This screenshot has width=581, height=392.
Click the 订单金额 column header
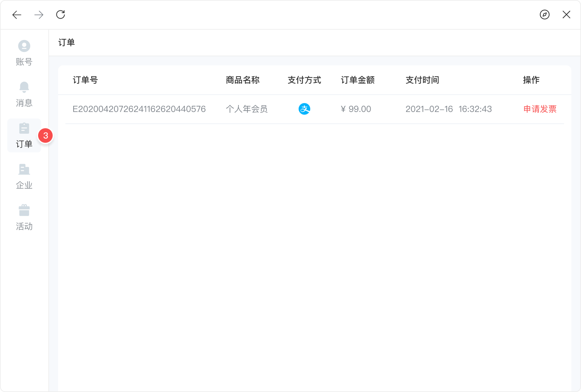[357, 80]
